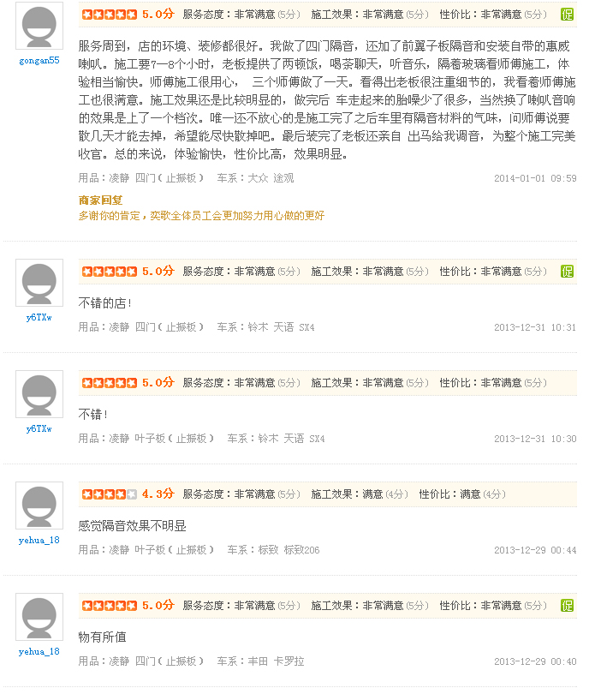Viewport: 595px width, 700px height.
Task: Open gongan55 username link
Action: pyautogui.click(x=39, y=61)
